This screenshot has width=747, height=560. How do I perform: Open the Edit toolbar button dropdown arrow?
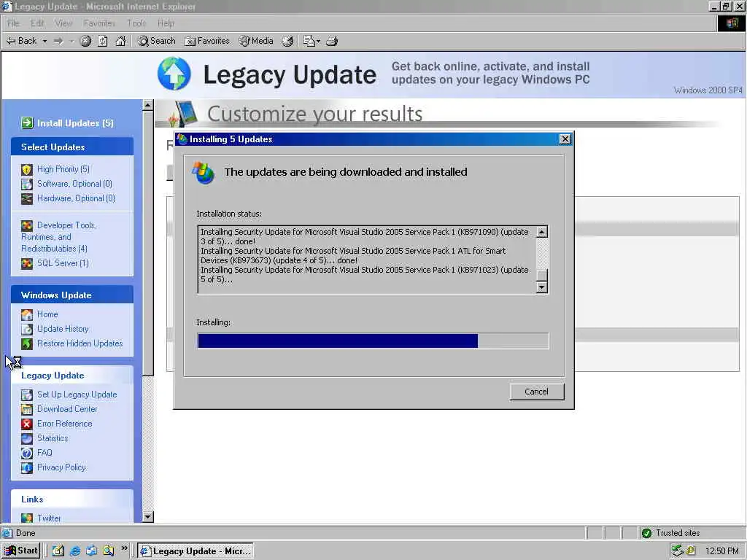pyautogui.click(x=318, y=42)
